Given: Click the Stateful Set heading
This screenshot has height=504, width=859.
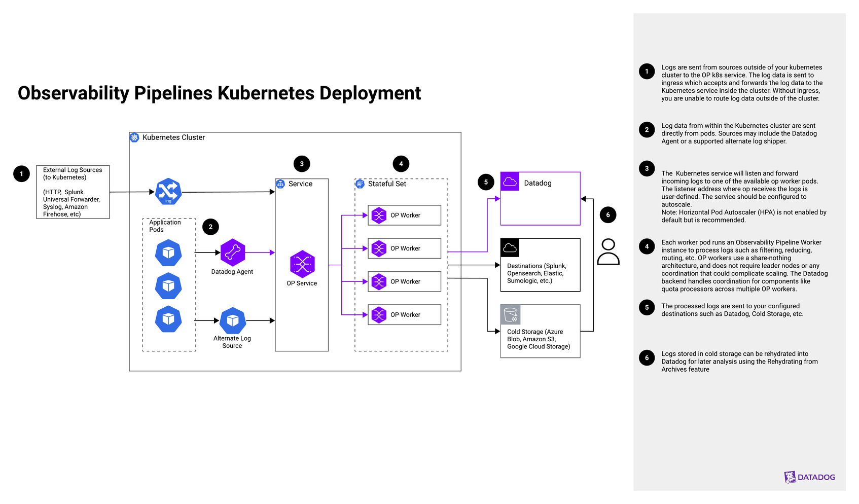Looking at the screenshot, I should coord(387,184).
